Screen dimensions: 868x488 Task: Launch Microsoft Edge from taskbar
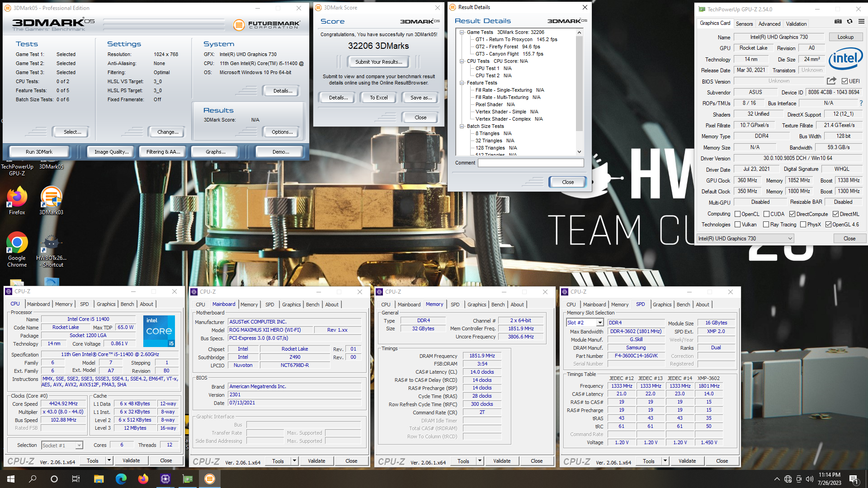(121, 479)
